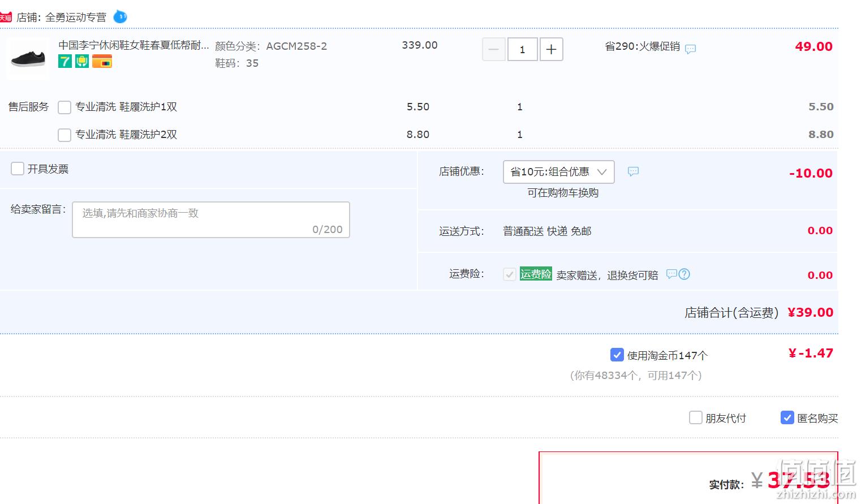Open the question-mark help icon for 运费险
The width and height of the screenshot is (861, 504).
(684, 274)
